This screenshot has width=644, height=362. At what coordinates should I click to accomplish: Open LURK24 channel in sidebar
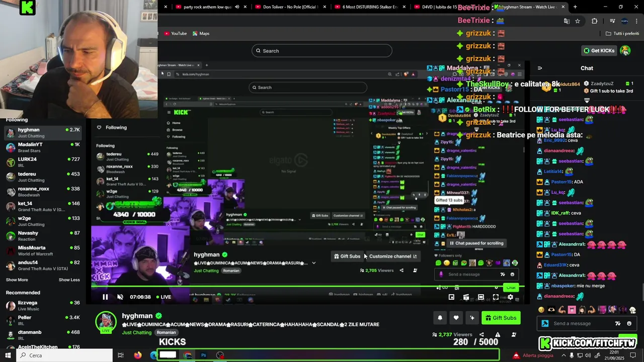pyautogui.click(x=43, y=162)
